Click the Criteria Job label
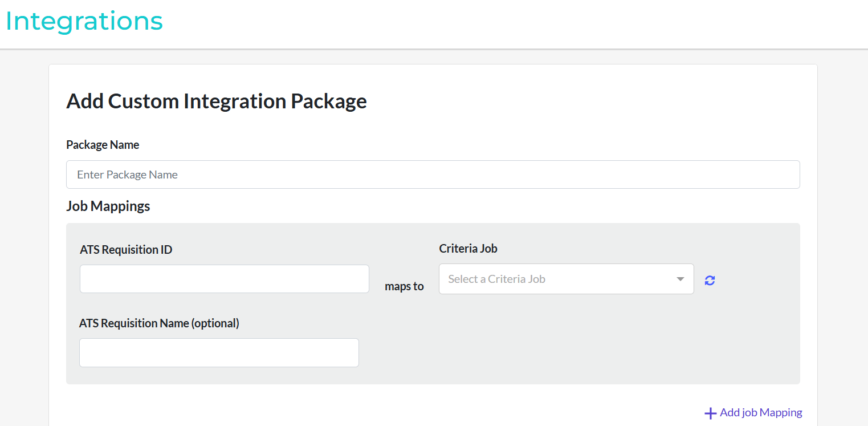 pyautogui.click(x=468, y=249)
